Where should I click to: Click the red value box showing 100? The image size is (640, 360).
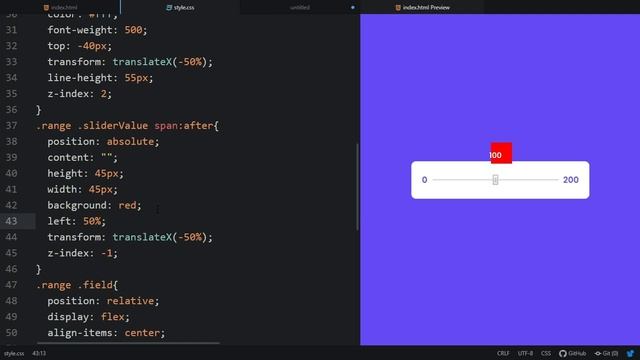coord(501,153)
